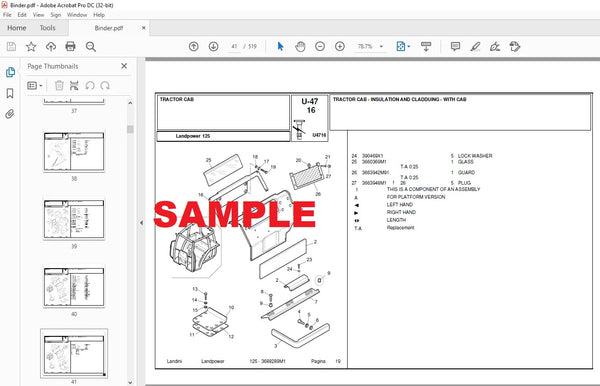Click the 'Landpower 125' model label
This screenshot has width=600, height=386.
pyautogui.click(x=193, y=136)
